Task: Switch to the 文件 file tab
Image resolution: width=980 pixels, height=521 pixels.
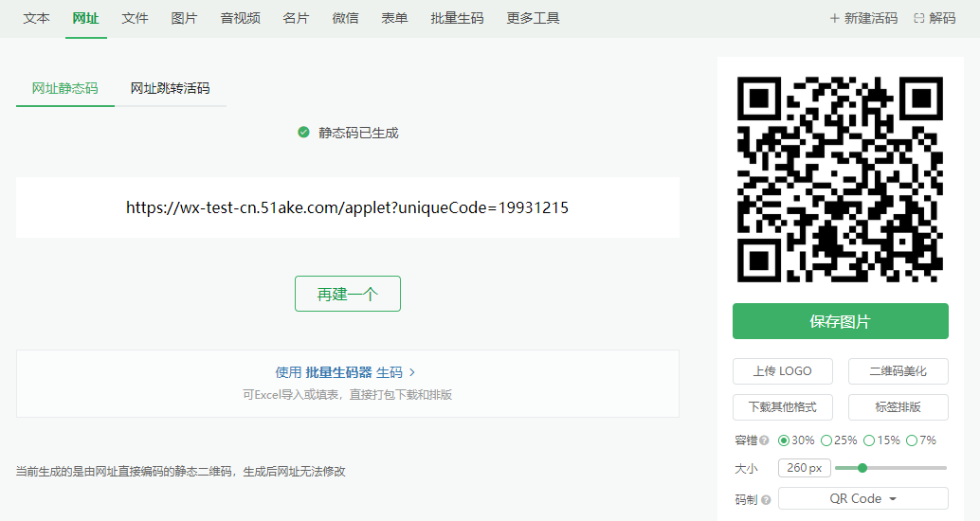Action: pyautogui.click(x=135, y=18)
